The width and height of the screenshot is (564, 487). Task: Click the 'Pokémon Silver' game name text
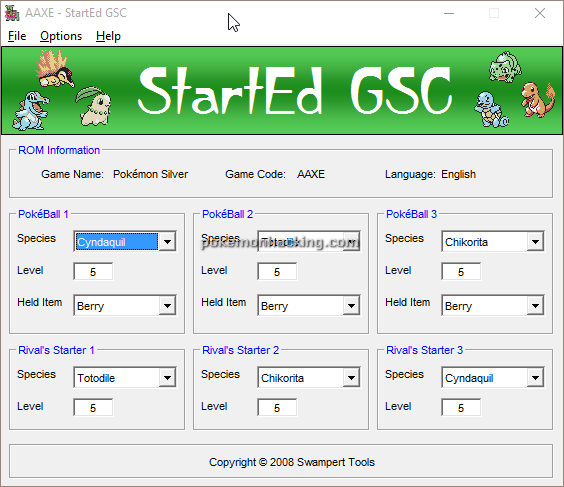pos(150,174)
